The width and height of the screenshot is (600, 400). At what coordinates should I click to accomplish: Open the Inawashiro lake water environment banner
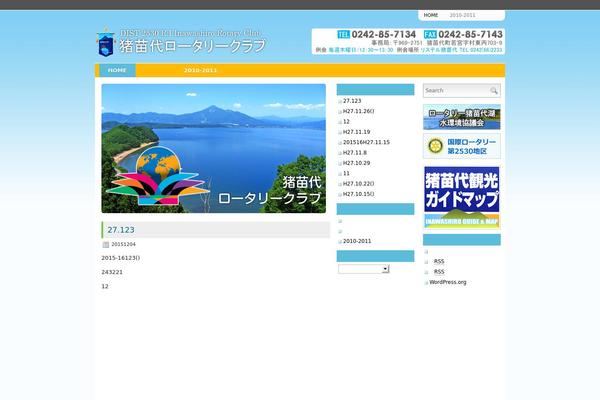click(x=462, y=117)
